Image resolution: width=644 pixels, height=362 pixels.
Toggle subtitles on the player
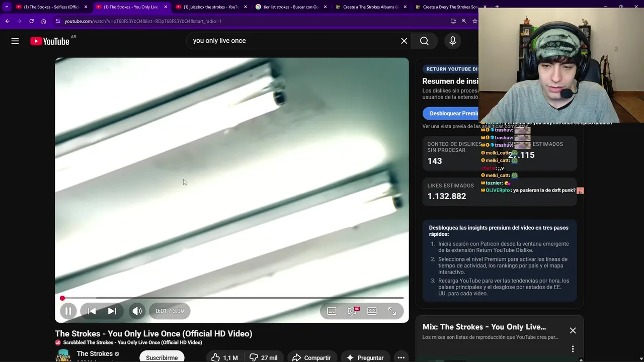pyautogui.click(x=332, y=311)
